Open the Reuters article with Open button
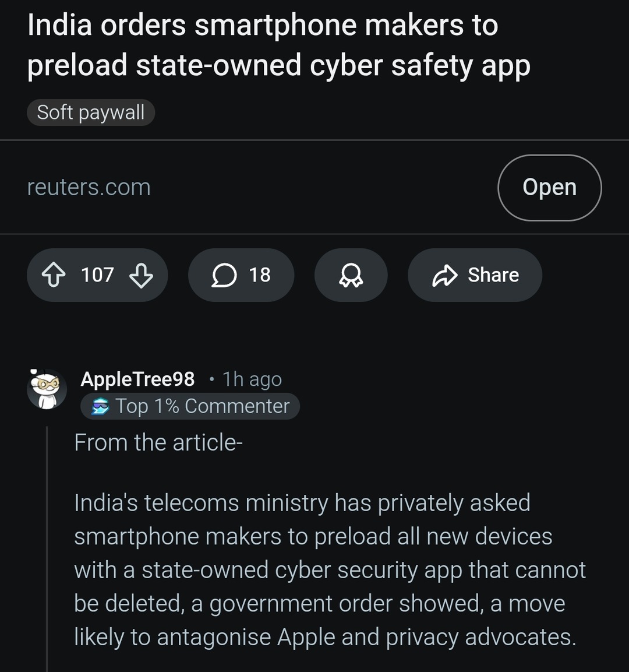 coord(549,188)
